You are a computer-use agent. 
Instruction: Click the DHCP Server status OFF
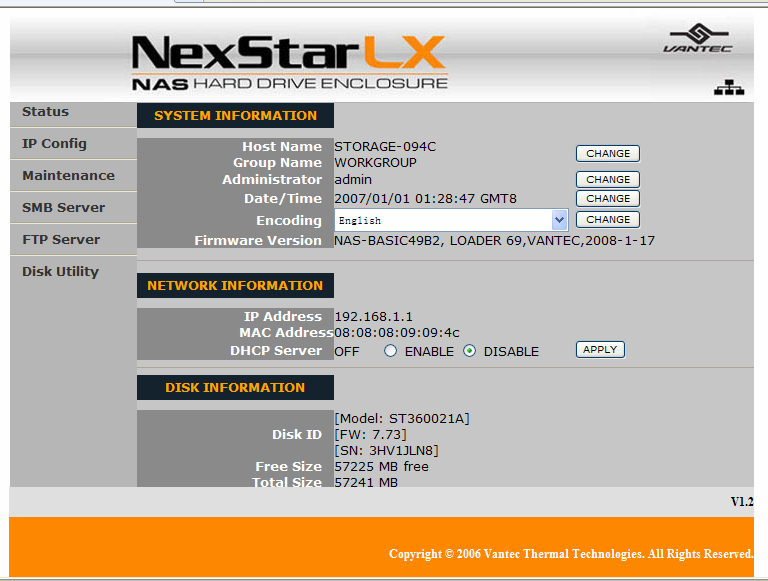tap(347, 352)
